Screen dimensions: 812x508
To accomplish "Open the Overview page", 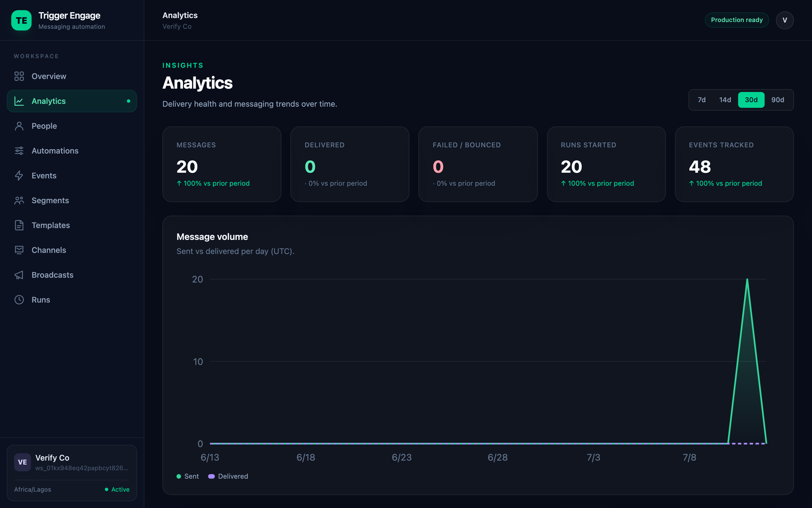I will [72, 76].
